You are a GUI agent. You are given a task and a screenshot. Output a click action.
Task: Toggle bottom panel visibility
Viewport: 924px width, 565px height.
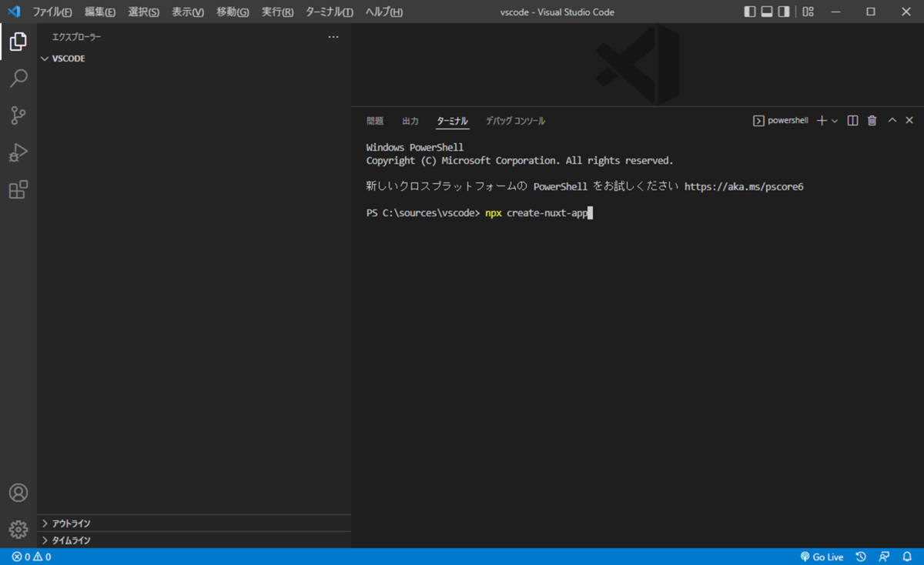point(767,12)
